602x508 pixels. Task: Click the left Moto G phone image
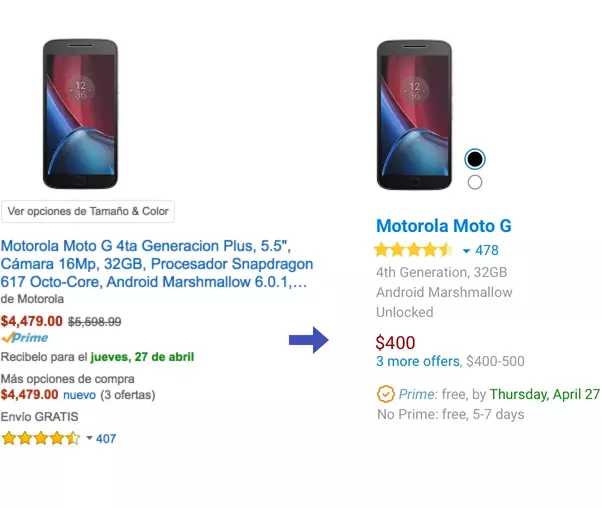[x=80, y=113]
